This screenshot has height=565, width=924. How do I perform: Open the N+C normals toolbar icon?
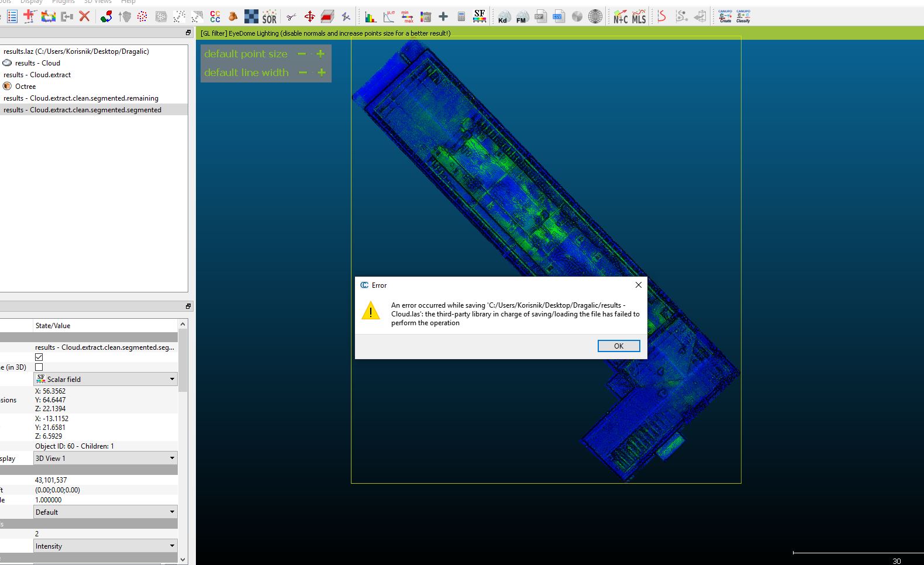(x=620, y=17)
